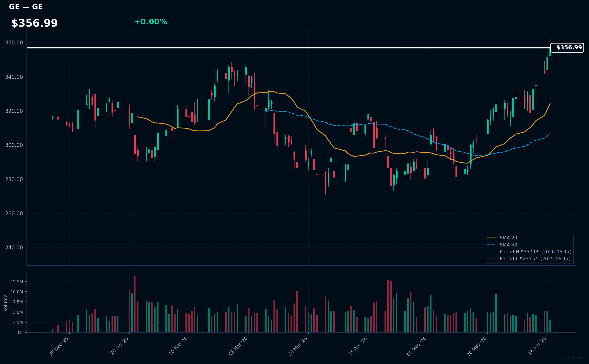Screen dimensions: 589x364
Task: Click the $356.99 price tag on right edge
Action: [x=567, y=48]
